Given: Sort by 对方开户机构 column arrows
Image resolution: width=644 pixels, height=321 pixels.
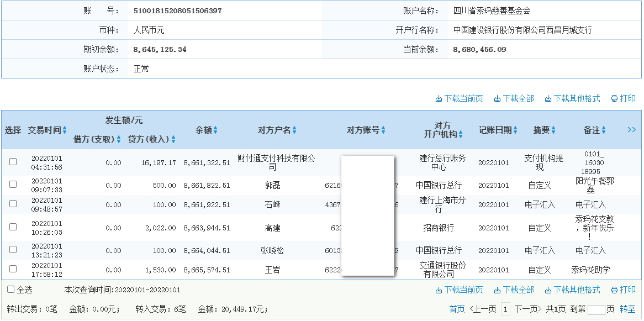Looking at the screenshot, I should tap(461, 134).
